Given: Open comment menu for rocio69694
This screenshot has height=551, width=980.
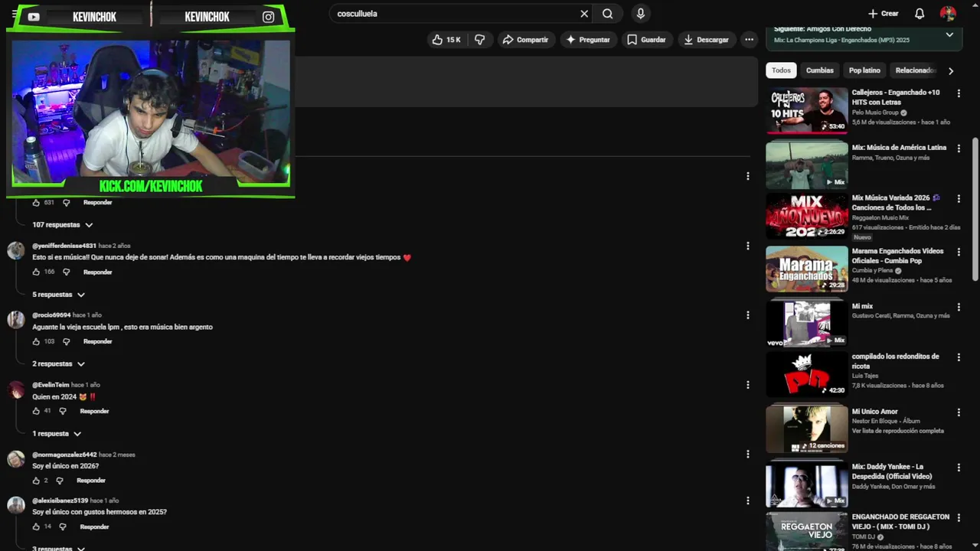Looking at the screenshot, I should click(x=748, y=315).
